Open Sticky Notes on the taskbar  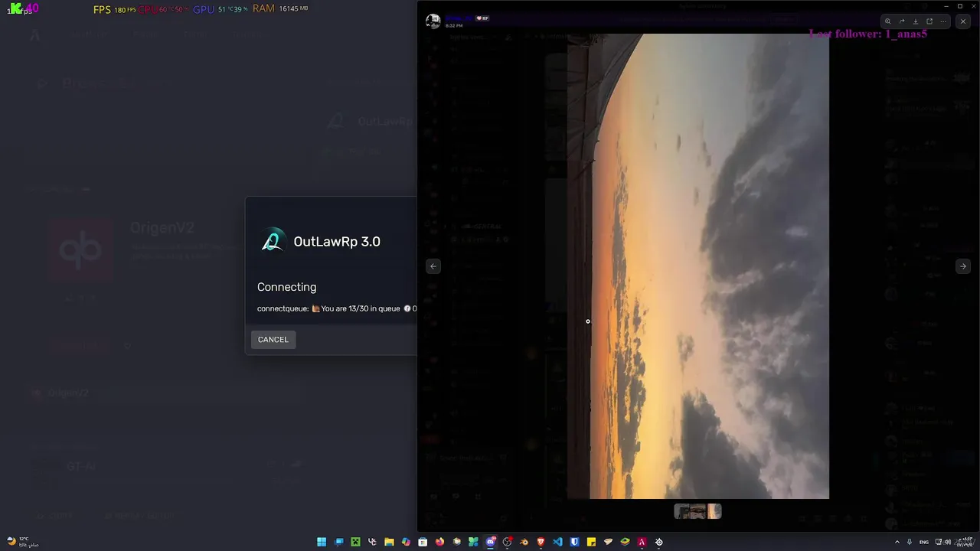tap(591, 542)
